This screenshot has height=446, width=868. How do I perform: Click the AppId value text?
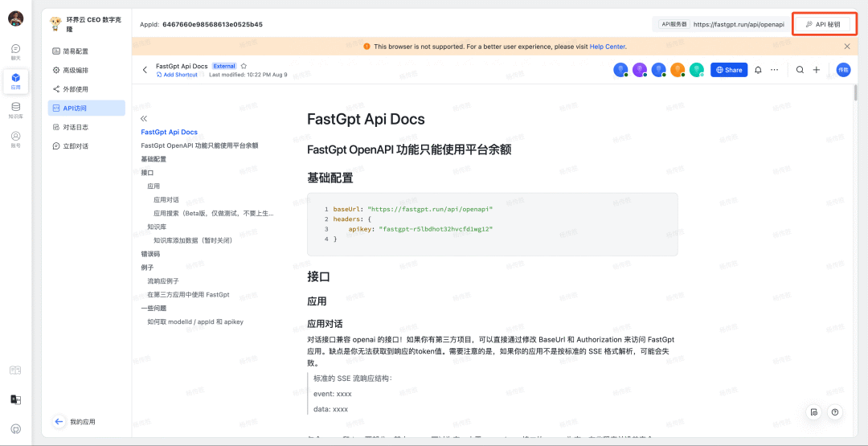[x=212, y=24]
